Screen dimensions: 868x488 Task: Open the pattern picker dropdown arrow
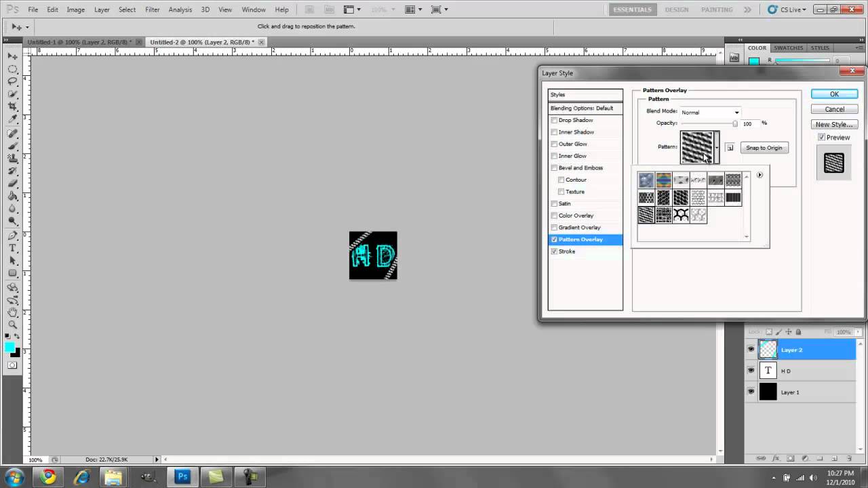click(717, 147)
